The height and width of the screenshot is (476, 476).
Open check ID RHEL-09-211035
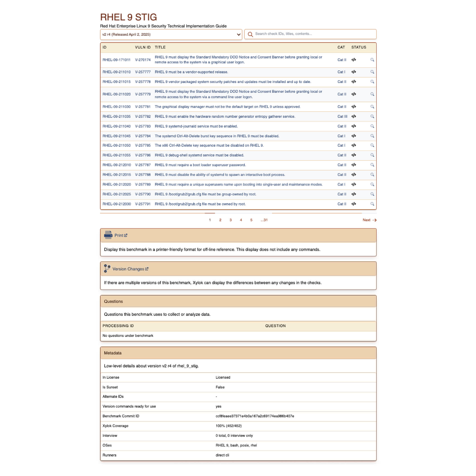tap(116, 116)
